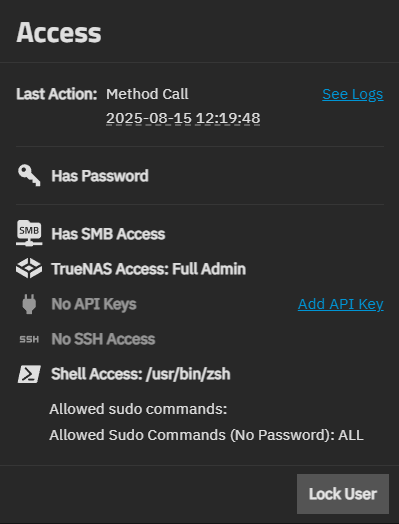Click the last action timestamp 2025-08-15 12:19:48
Screen dimensions: 399x524
183,118
